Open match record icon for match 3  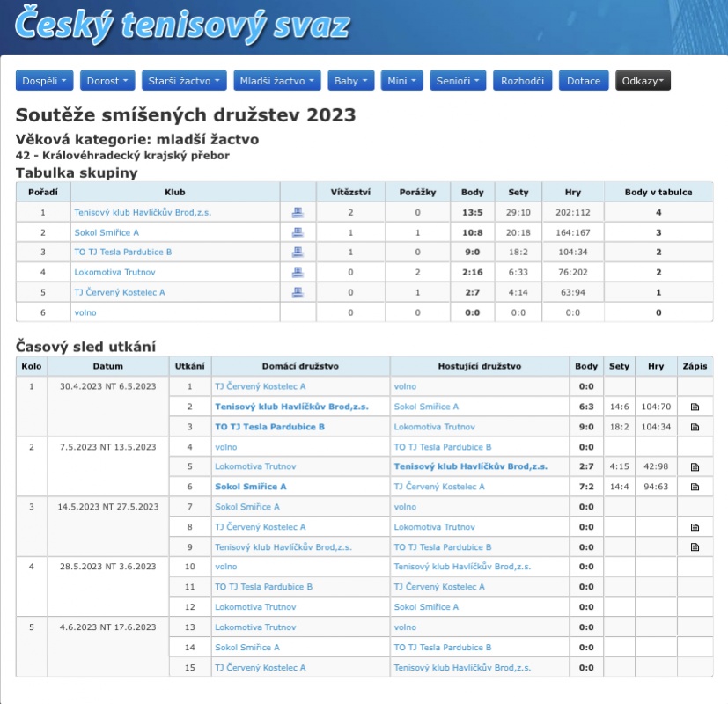coord(695,427)
